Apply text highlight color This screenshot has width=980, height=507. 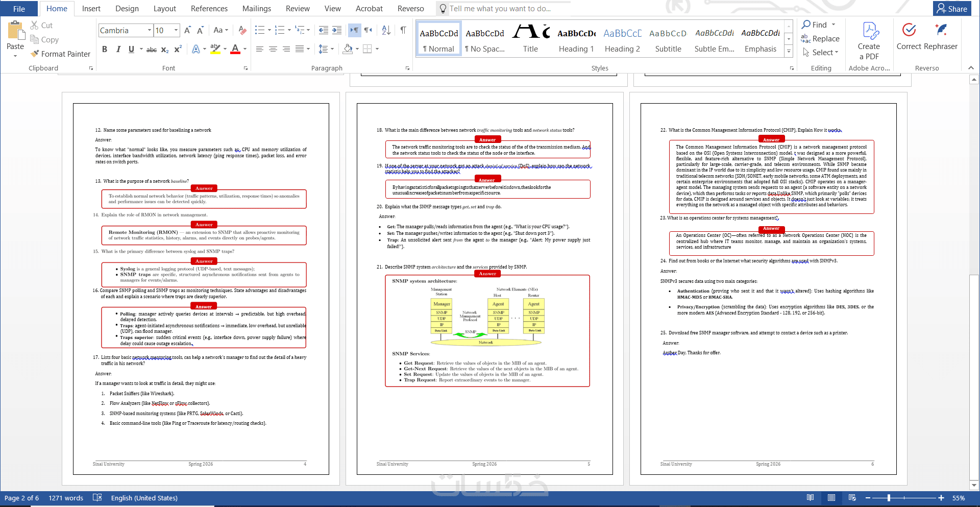point(215,50)
